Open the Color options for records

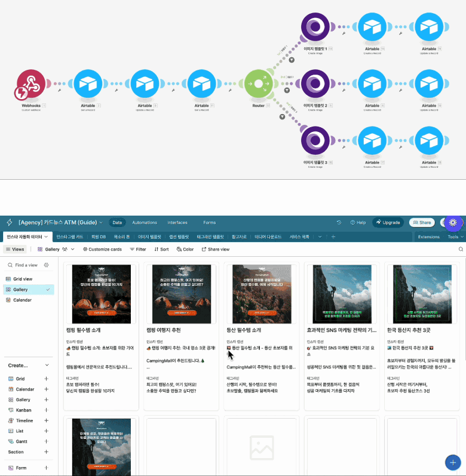pyautogui.click(x=185, y=249)
